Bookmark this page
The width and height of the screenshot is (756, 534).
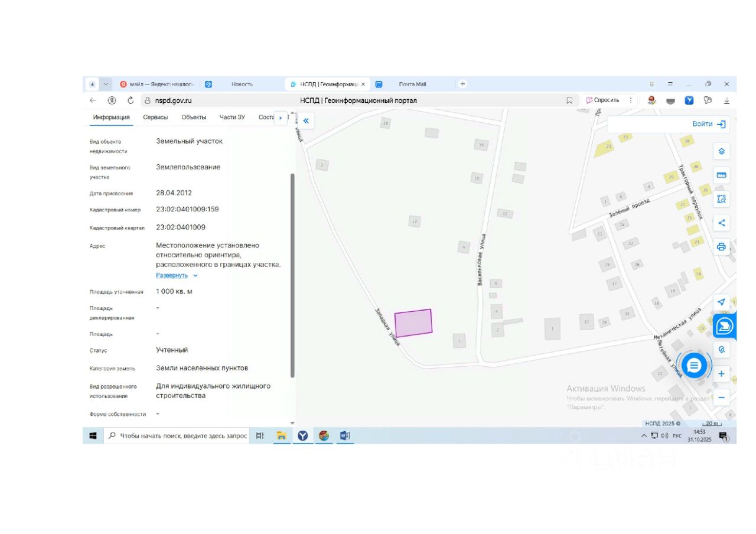click(569, 100)
